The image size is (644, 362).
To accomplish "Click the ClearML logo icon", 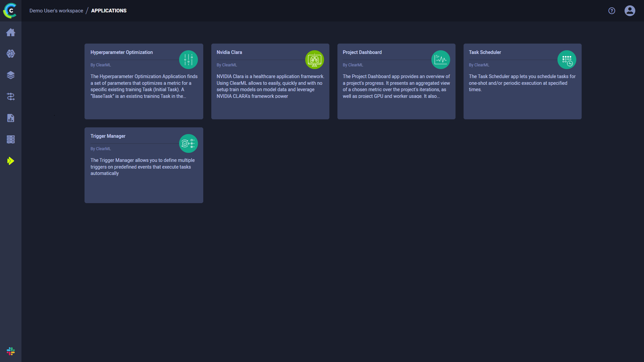I will click(10, 11).
